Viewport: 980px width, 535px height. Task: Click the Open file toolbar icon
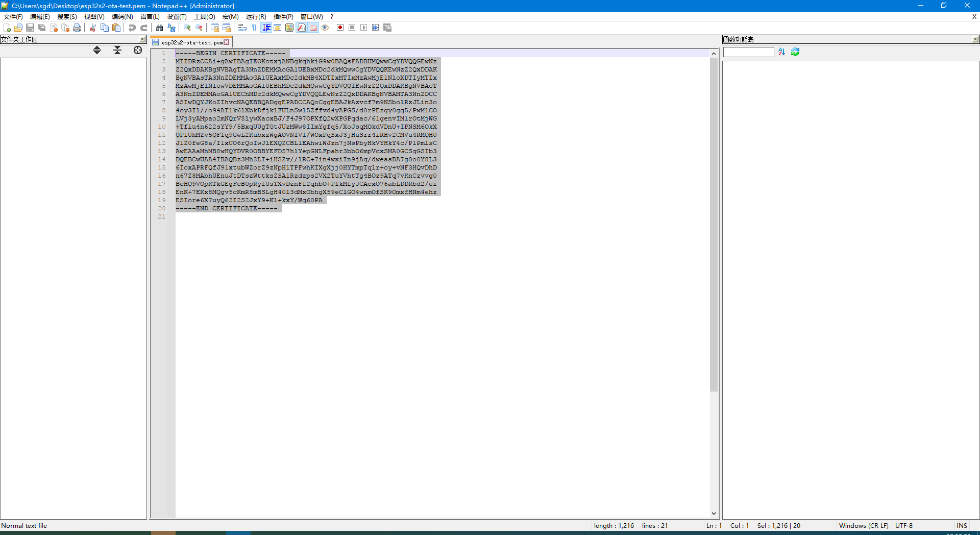18,28
